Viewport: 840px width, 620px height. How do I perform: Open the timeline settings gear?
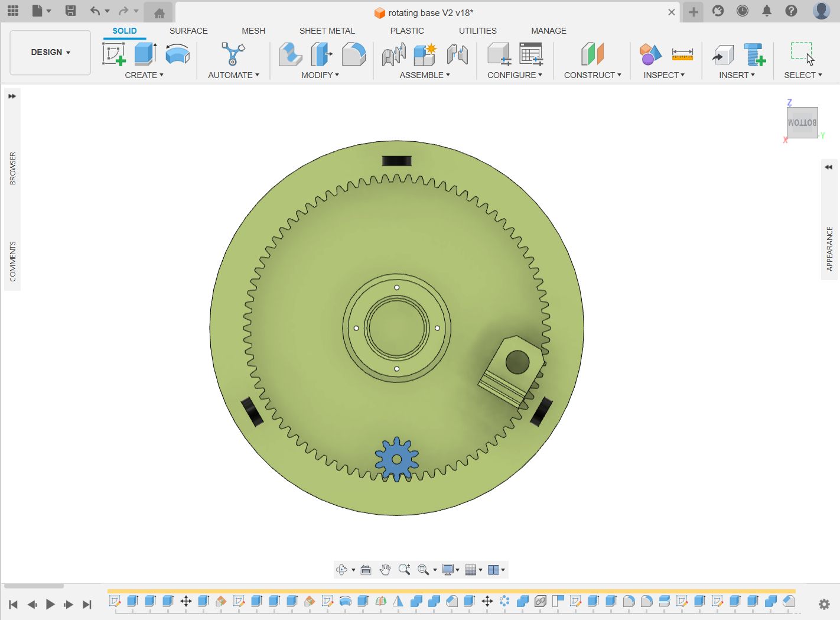824,604
